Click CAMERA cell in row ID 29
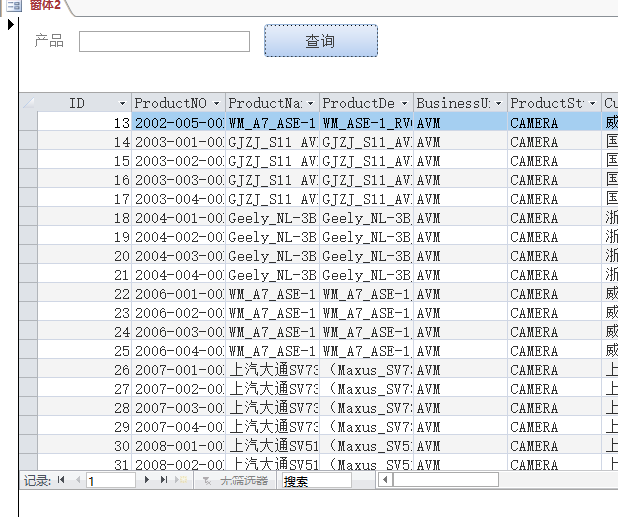Screen dimensions: 618x517 (555, 427)
